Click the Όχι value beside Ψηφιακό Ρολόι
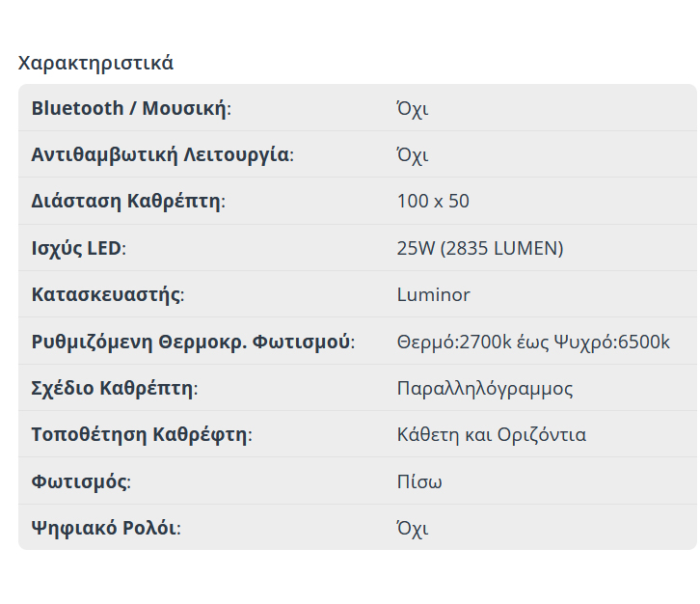This screenshot has width=700, height=604. pyautogui.click(x=412, y=528)
